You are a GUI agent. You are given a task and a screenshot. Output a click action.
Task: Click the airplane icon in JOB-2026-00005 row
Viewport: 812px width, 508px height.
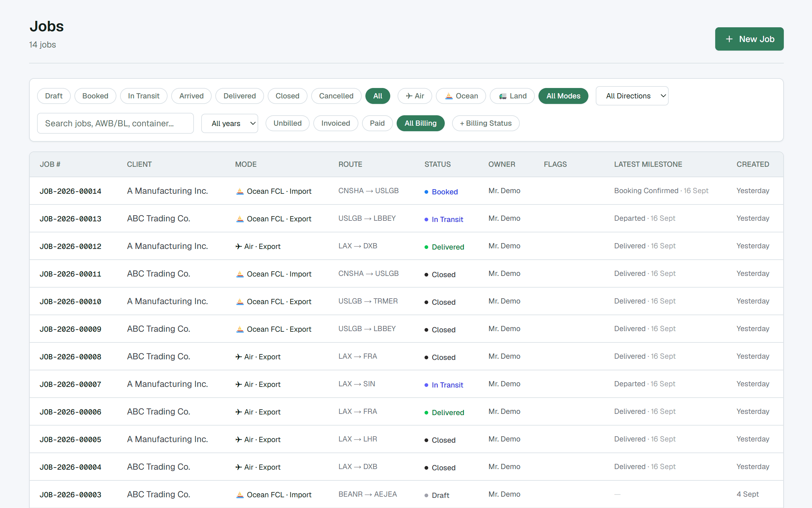(x=239, y=439)
